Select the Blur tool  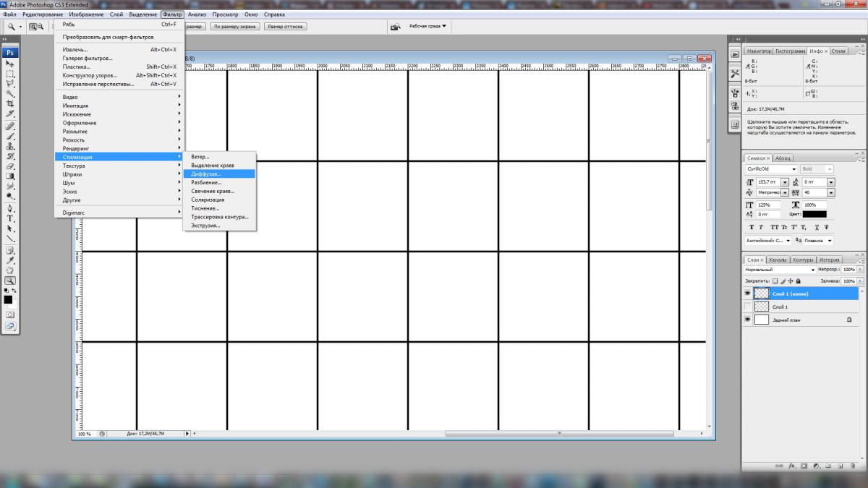tap(11, 186)
